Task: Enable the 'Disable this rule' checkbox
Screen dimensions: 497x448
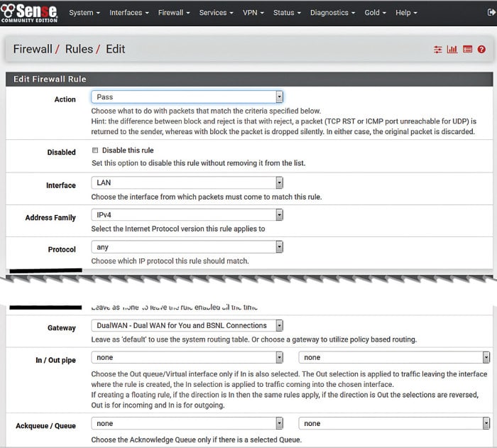Action: pyautogui.click(x=95, y=151)
